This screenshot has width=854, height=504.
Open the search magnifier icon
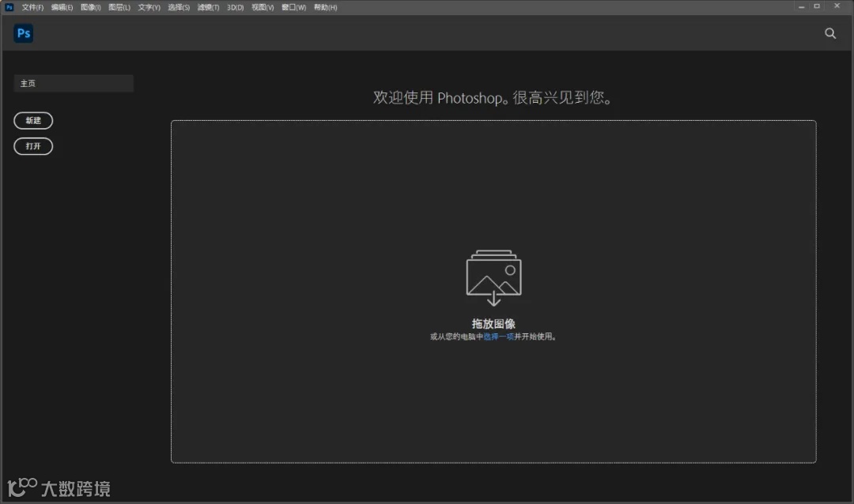(830, 33)
